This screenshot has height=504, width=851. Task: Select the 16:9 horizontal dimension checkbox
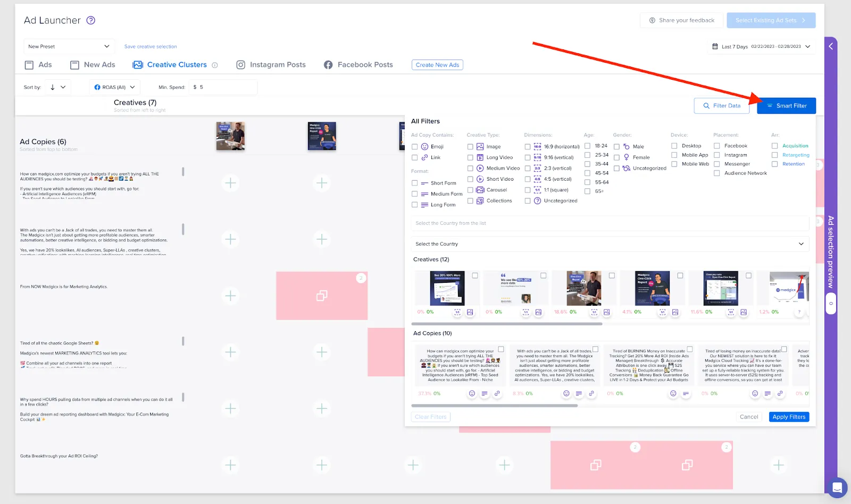tap(528, 147)
